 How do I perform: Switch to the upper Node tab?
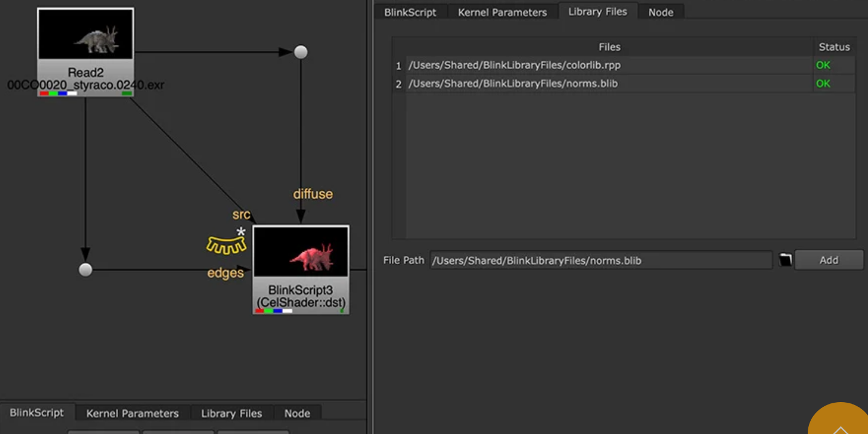click(x=661, y=12)
